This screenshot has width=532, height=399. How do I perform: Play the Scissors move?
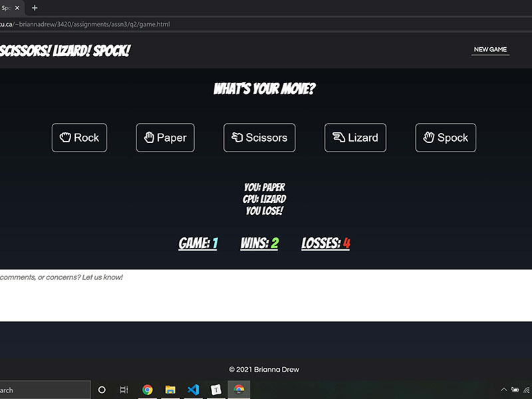click(259, 138)
